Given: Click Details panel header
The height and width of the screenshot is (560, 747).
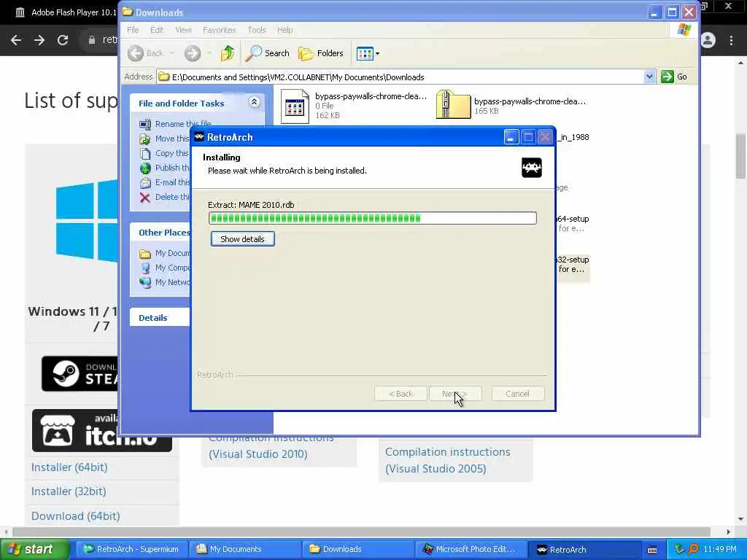Looking at the screenshot, I should tap(160, 318).
